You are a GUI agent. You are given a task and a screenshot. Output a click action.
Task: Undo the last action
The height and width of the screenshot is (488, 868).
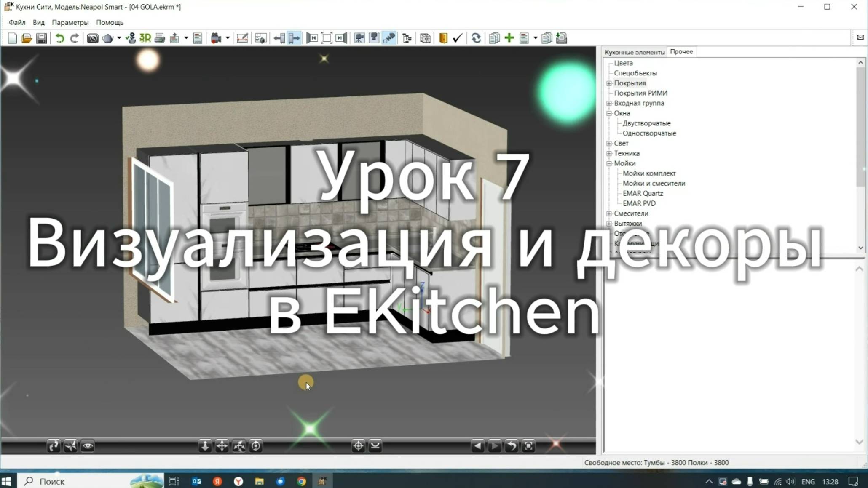pyautogui.click(x=59, y=38)
